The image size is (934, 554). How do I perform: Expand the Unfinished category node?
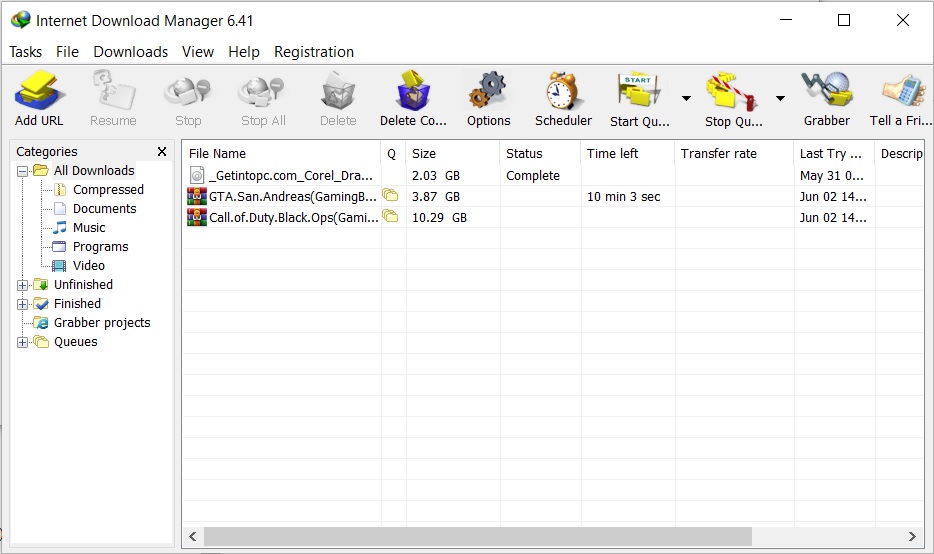point(23,285)
